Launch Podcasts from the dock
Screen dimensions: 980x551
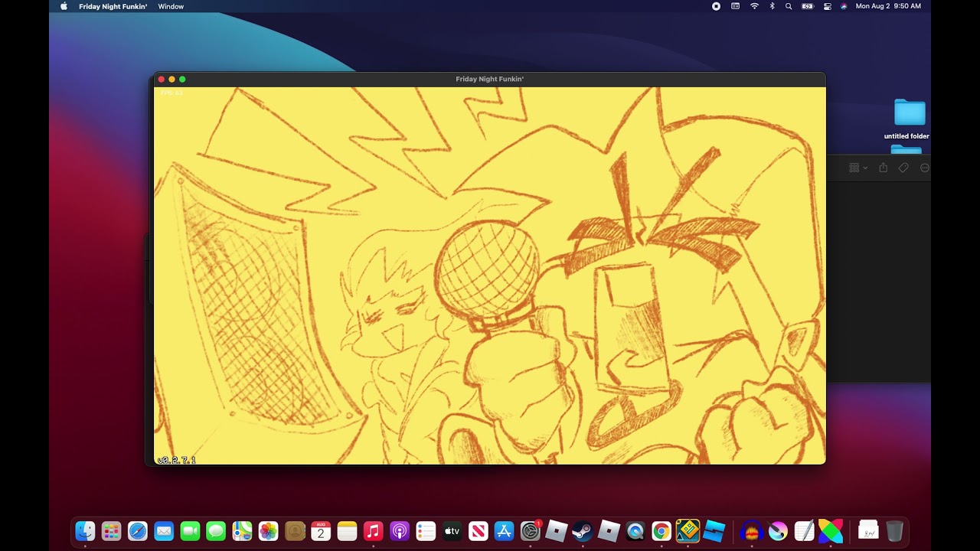click(399, 530)
